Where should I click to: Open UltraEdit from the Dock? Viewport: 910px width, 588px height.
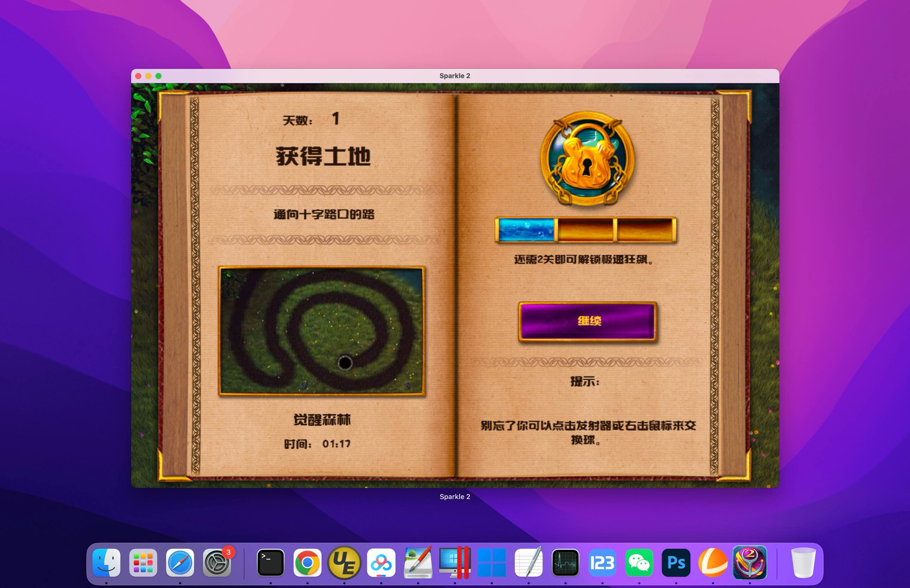(x=344, y=562)
